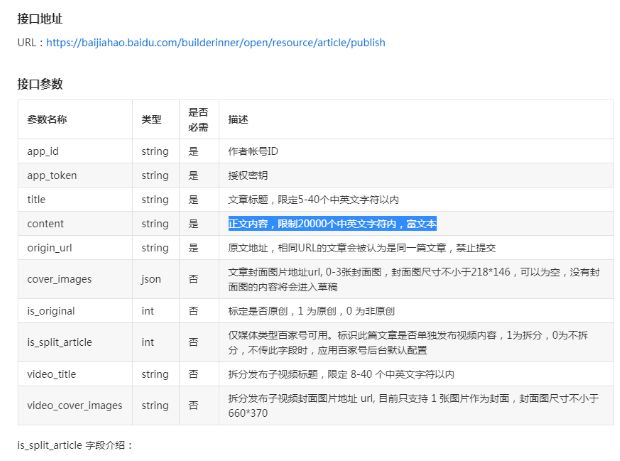620x461 pixels.
Task: Click the json type cell for cover_images
Action: (x=151, y=279)
